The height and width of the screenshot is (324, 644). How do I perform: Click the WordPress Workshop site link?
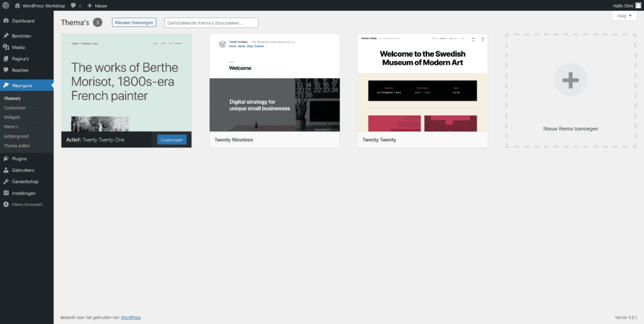[43, 6]
